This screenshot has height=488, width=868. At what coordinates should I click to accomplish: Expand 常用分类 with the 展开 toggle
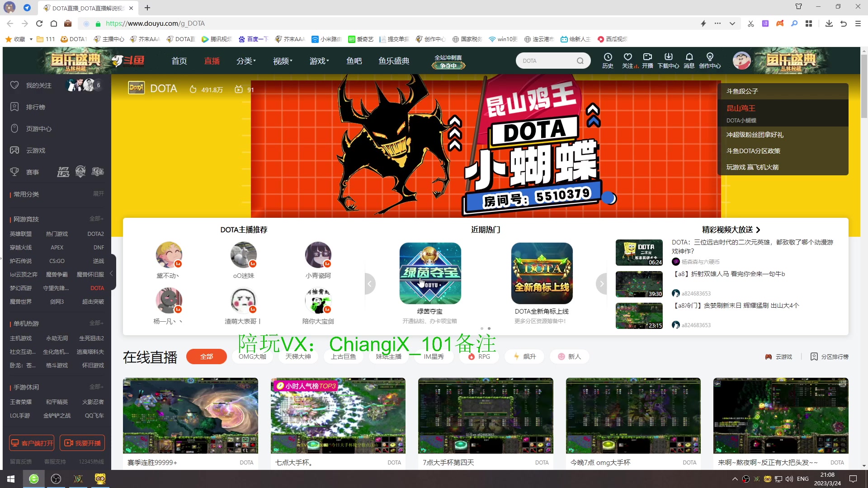98,194
